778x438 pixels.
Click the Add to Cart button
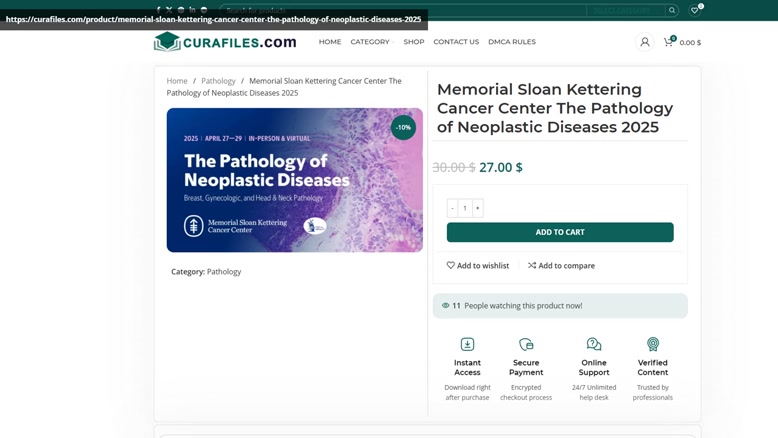pyautogui.click(x=560, y=232)
